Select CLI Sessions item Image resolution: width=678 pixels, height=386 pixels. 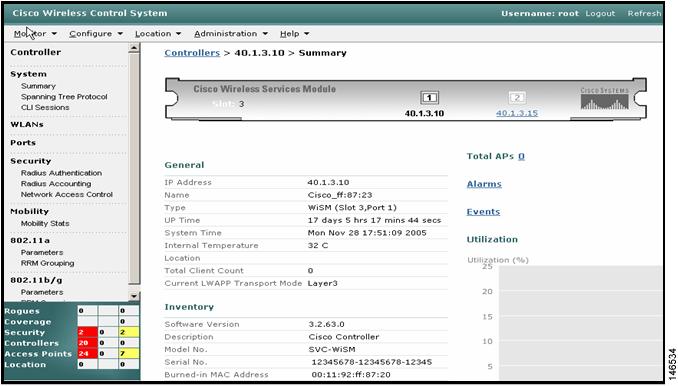point(45,107)
